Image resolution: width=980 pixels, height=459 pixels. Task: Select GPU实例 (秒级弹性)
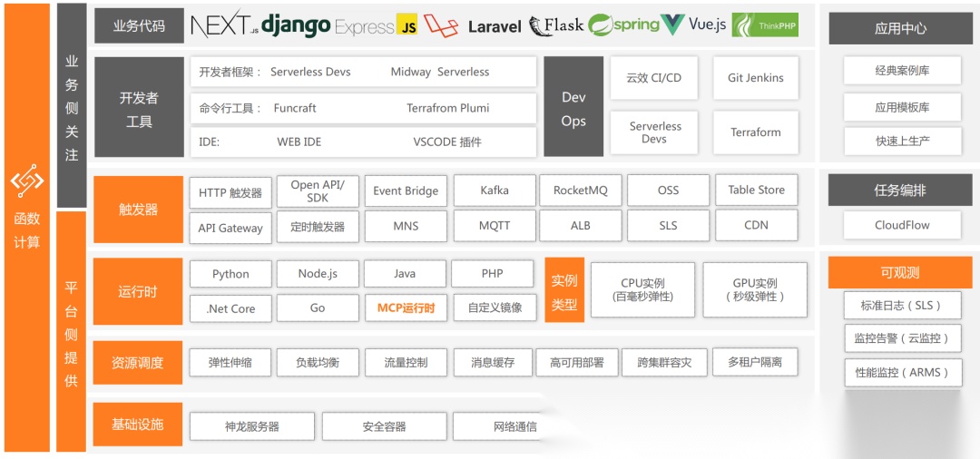click(x=755, y=289)
